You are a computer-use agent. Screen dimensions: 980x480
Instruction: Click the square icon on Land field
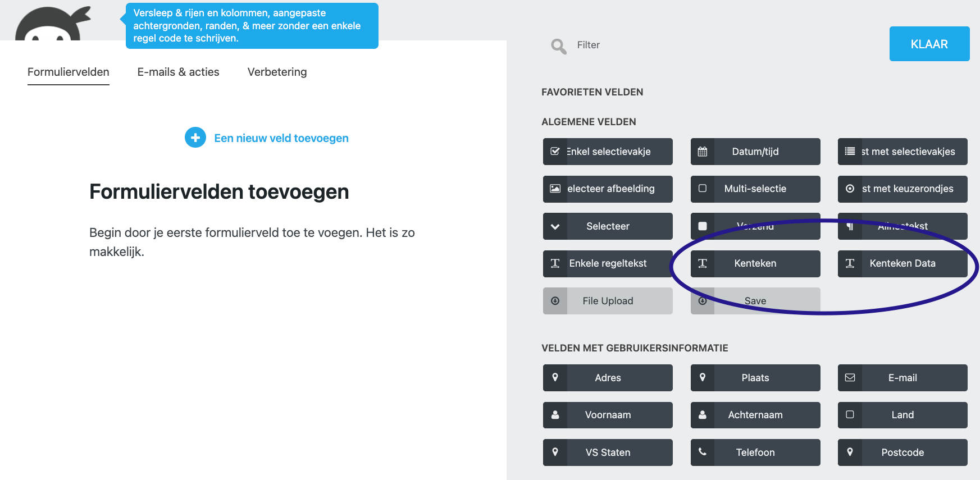[850, 415]
